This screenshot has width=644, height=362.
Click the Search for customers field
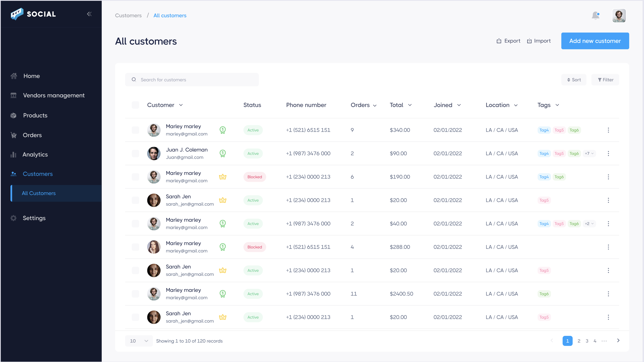click(x=192, y=79)
